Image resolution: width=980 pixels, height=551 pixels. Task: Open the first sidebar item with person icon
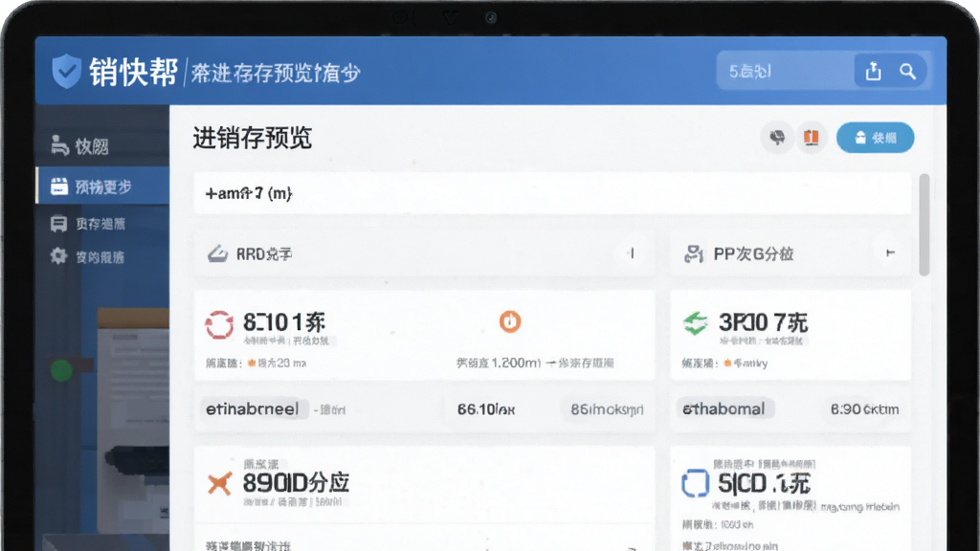pyautogui.click(x=101, y=146)
